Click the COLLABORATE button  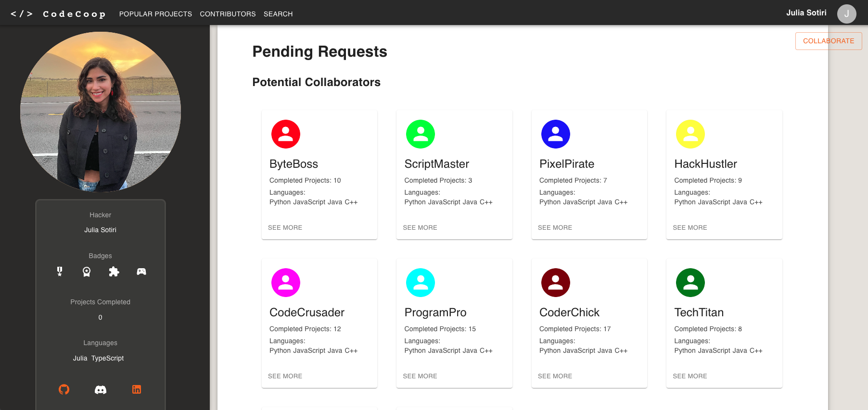pyautogui.click(x=829, y=41)
